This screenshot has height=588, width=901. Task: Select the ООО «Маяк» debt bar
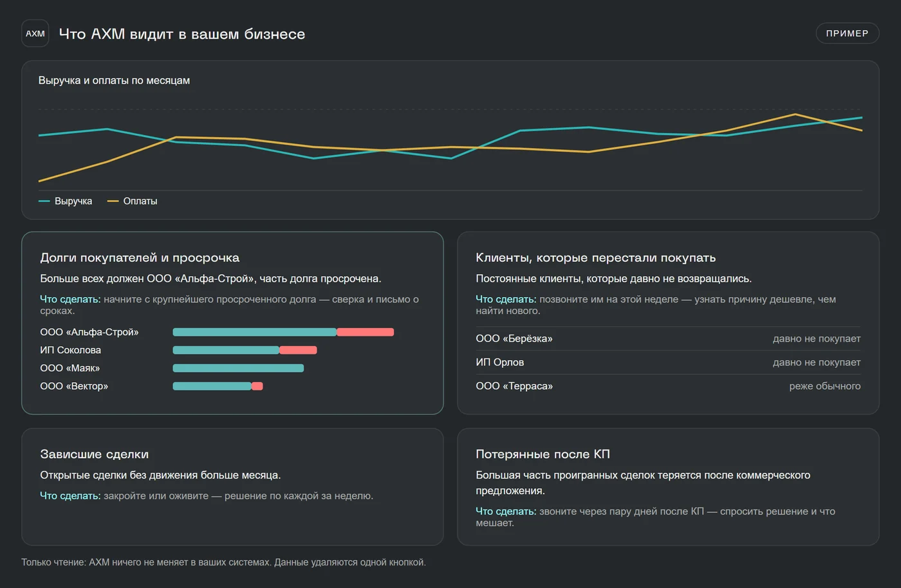238,368
